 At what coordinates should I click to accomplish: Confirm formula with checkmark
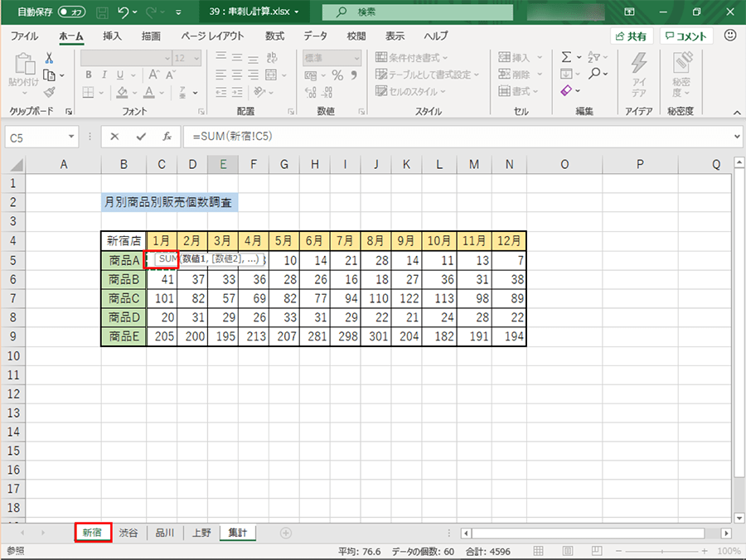[141, 137]
